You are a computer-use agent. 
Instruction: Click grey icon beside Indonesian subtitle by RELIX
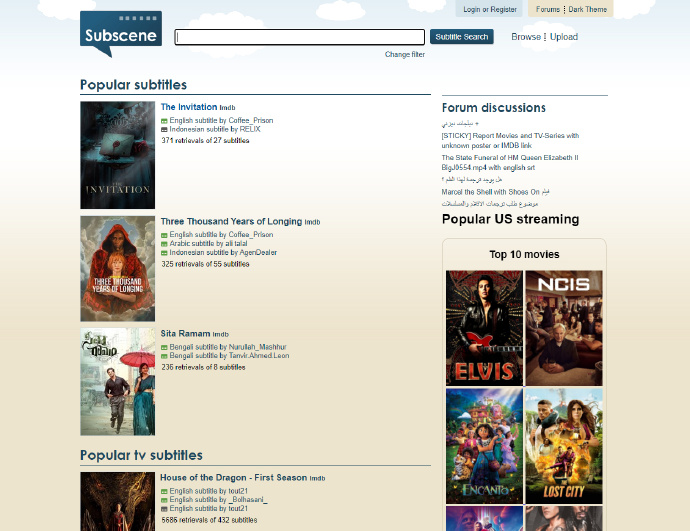164,130
